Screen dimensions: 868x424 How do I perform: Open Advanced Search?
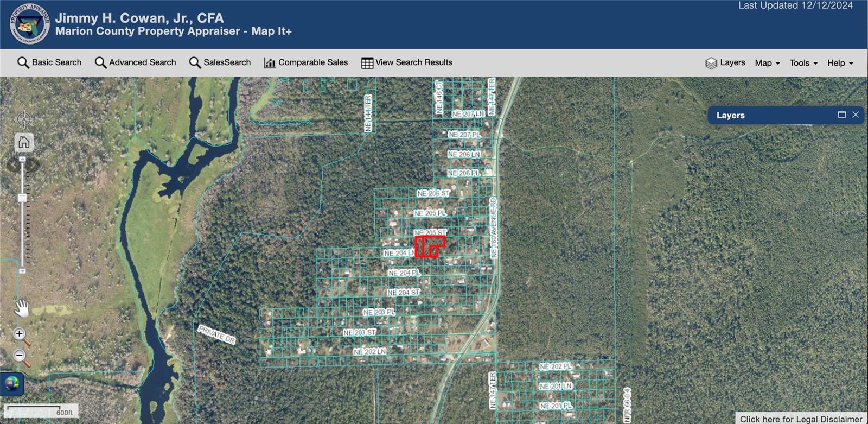click(x=135, y=62)
